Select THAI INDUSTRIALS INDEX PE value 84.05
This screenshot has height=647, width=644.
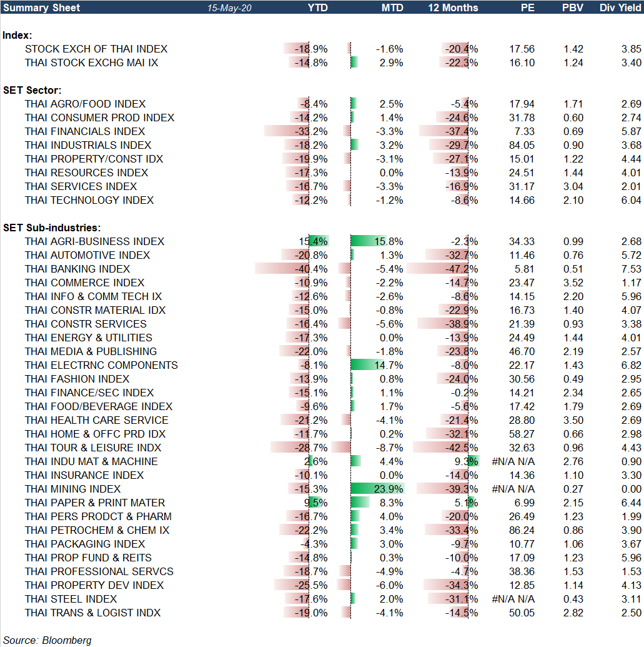click(522, 145)
